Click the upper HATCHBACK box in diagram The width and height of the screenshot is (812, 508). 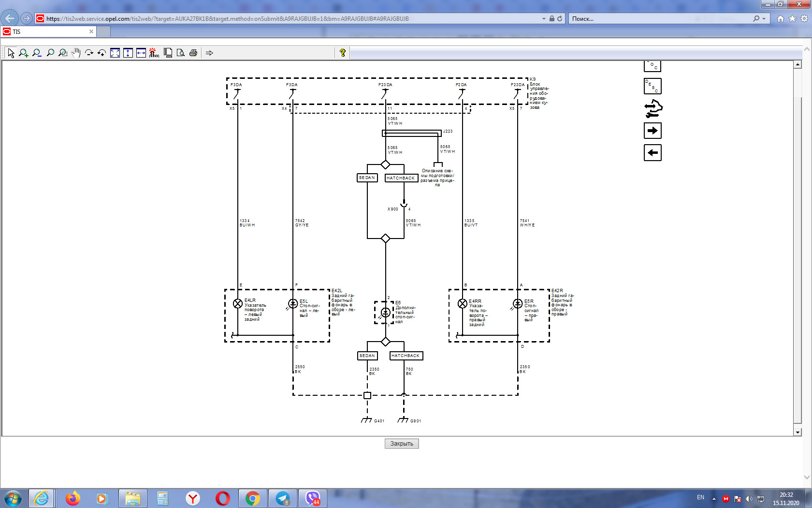point(401,178)
